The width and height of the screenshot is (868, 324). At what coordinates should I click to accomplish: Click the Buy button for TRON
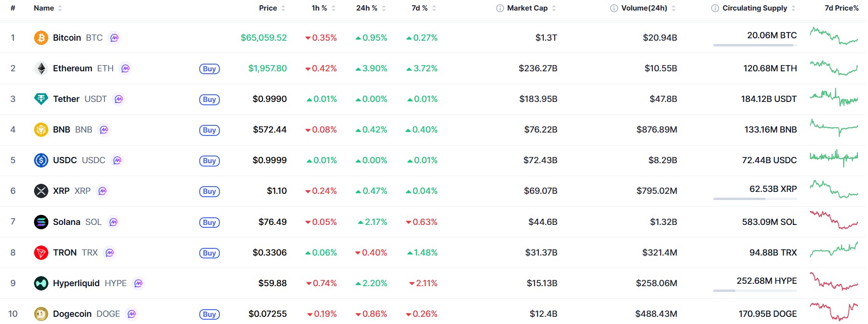pos(209,253)
